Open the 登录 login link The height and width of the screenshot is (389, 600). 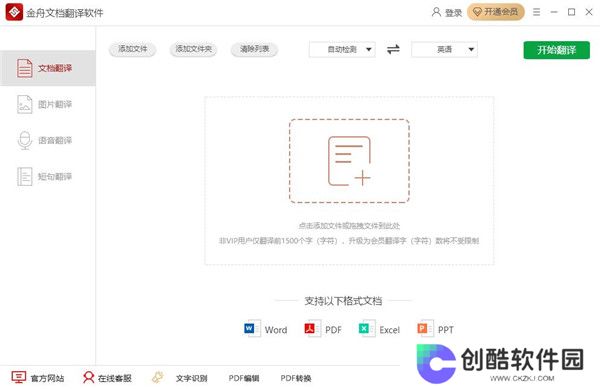(453, 13)
